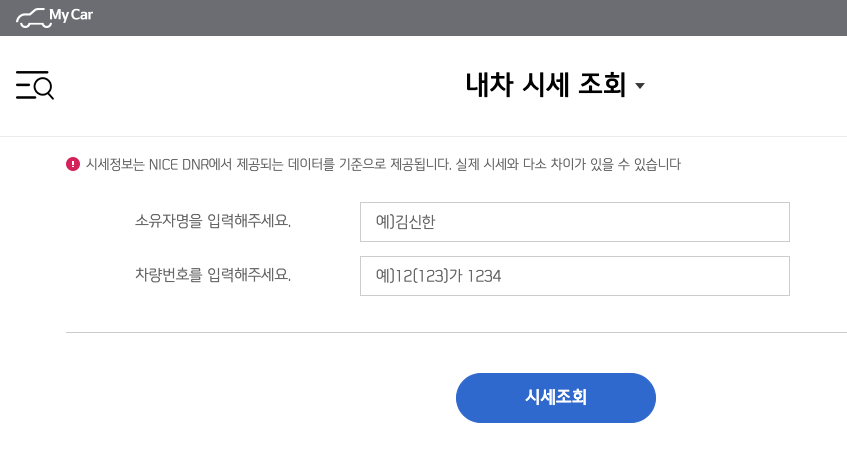Click the 차량번호를 입력해주세요 label
Image resolution: width=847 pixels, height=466 pixels.
[213, 275]
